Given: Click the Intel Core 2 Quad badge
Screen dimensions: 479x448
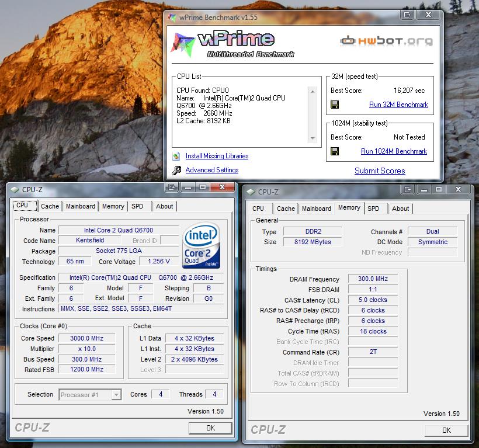Looking at the screenshot, I should click(202, 245).
